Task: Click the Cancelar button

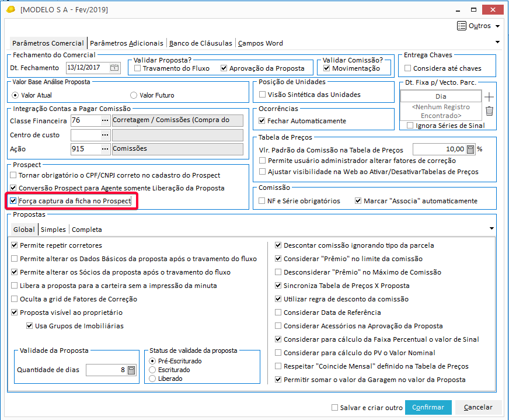Action: click(x=478, y=407)
